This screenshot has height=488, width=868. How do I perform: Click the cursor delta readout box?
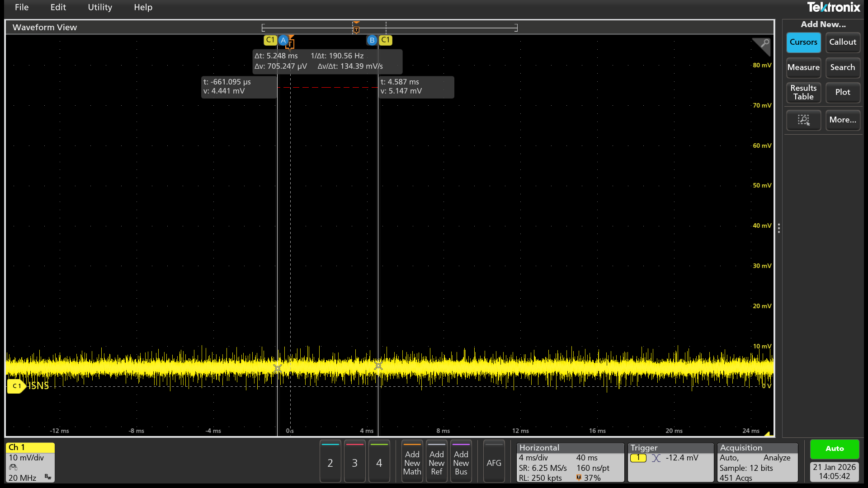327,61
